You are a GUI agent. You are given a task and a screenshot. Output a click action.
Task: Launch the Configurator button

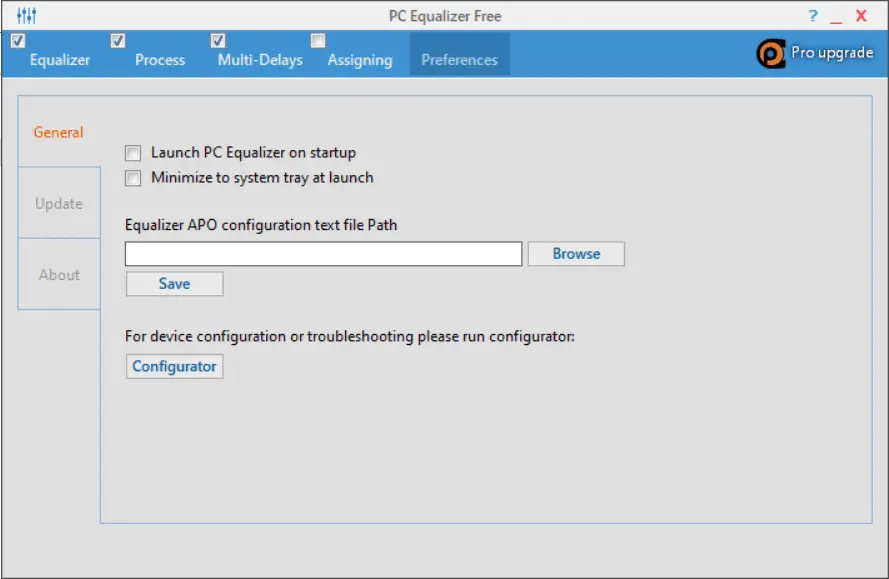[x=175, y=366]
